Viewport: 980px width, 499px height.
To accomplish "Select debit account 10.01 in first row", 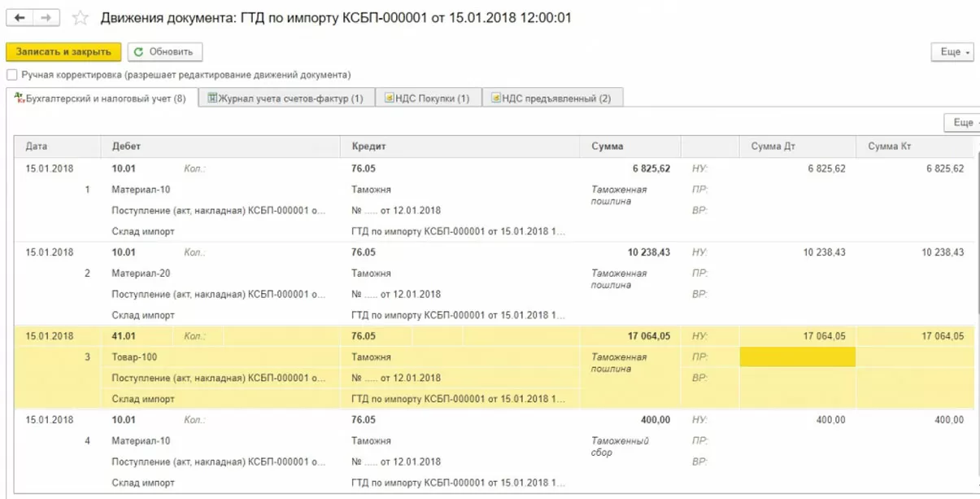I will tap(124, 169).
